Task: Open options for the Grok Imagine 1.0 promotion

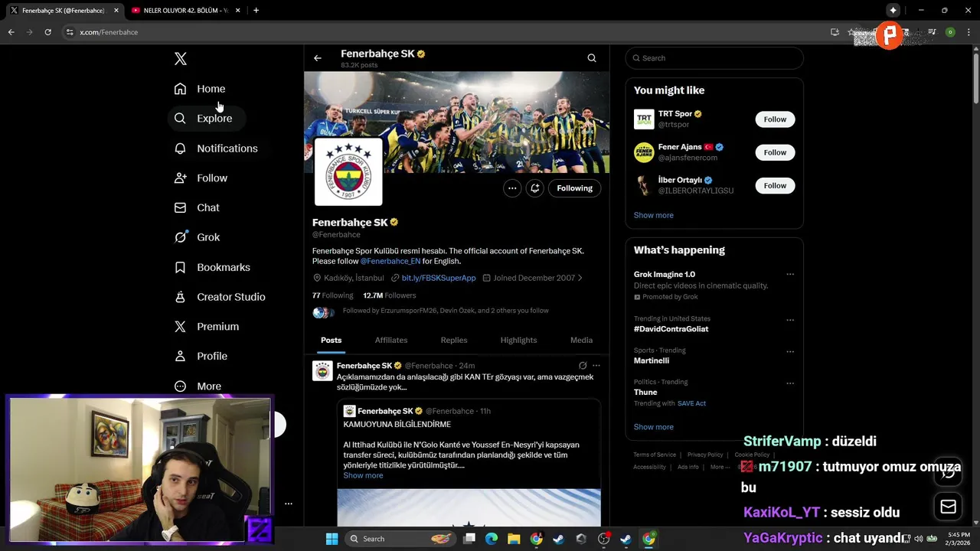Action: [790, 275]
